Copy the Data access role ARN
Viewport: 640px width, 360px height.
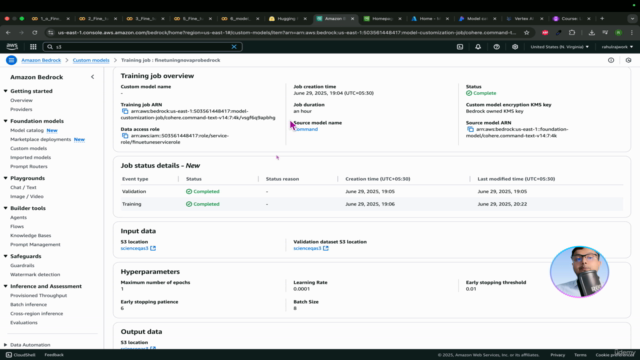(125, 136)
